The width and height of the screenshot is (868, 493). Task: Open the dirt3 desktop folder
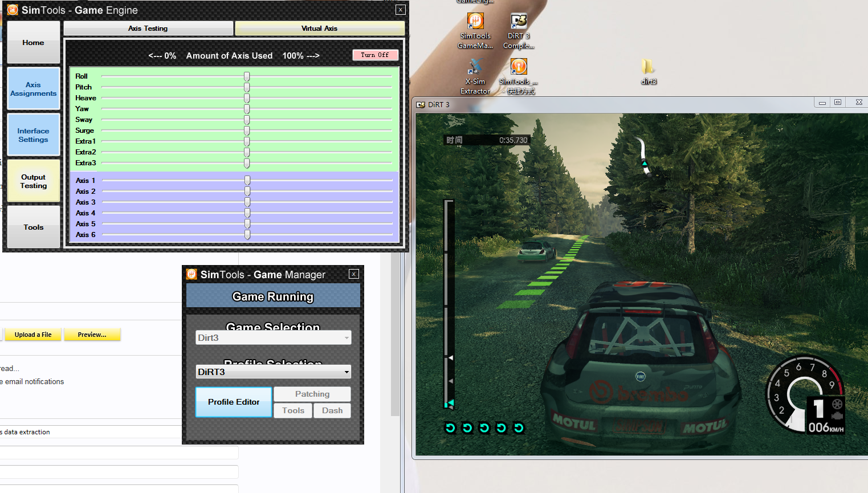[648, 72]
